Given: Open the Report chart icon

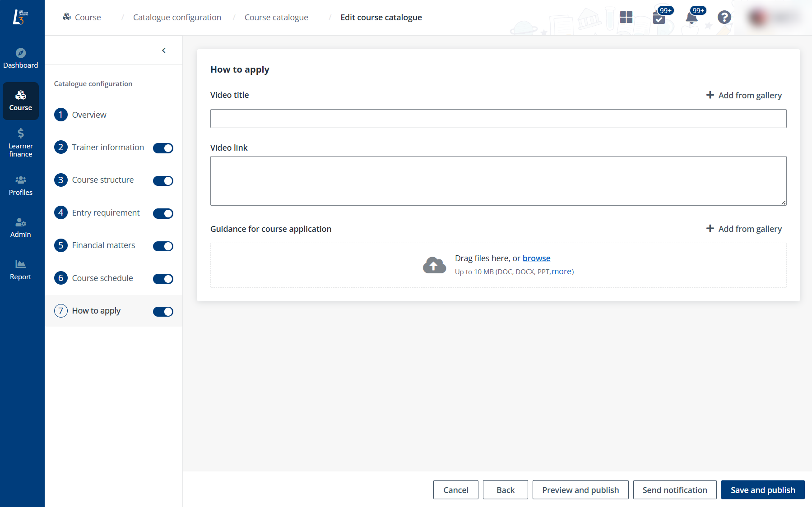Looking at the screenshot, I should click(21, 264).
